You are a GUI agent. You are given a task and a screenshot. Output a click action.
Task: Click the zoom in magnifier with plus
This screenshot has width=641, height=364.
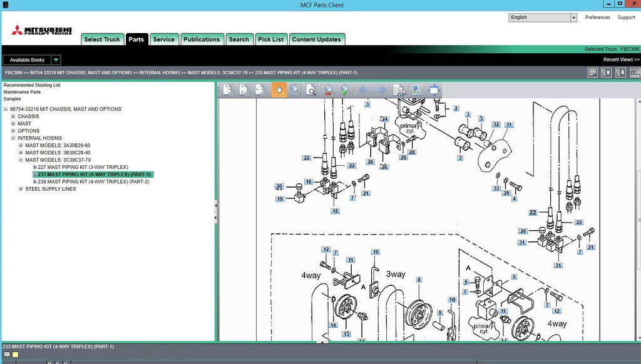click(x=345, y=90)
